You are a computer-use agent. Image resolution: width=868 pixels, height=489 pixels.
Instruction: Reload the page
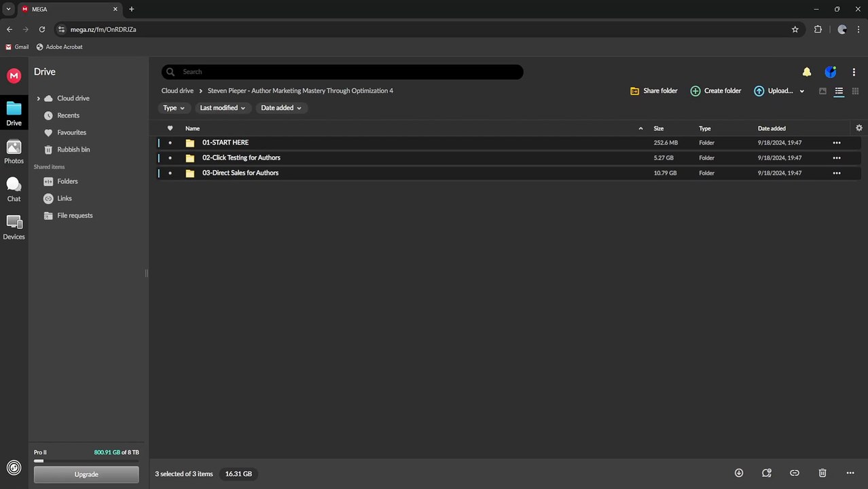click(42, 29)
